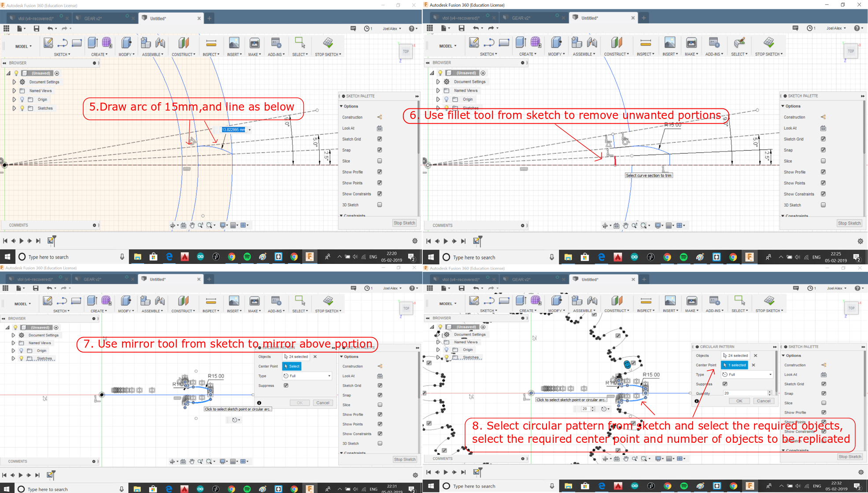Click Cancel in the step 7 Circular Pattern dialog
Image resolution: width=868 pixels, height=493 pixels.
(x=323, y=403)
